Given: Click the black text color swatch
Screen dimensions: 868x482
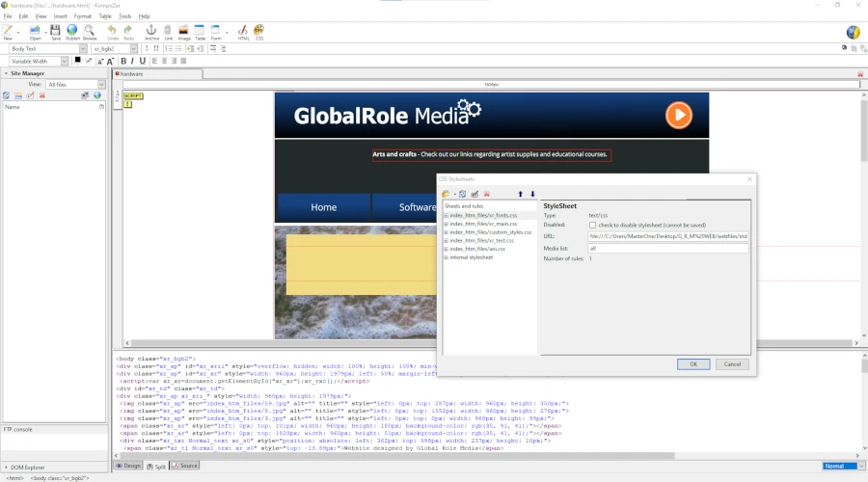Looking at the screenshot, I should pos(77,60).
